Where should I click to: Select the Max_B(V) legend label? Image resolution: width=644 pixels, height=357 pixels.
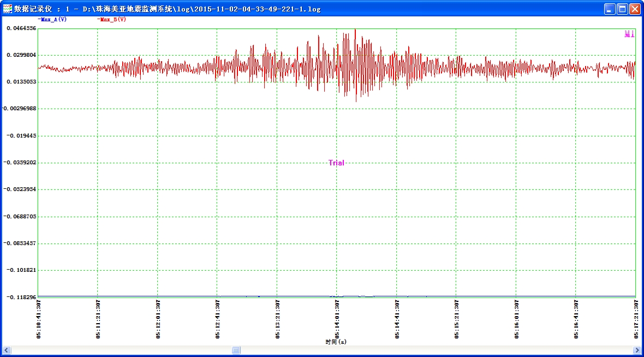[112, 19]
